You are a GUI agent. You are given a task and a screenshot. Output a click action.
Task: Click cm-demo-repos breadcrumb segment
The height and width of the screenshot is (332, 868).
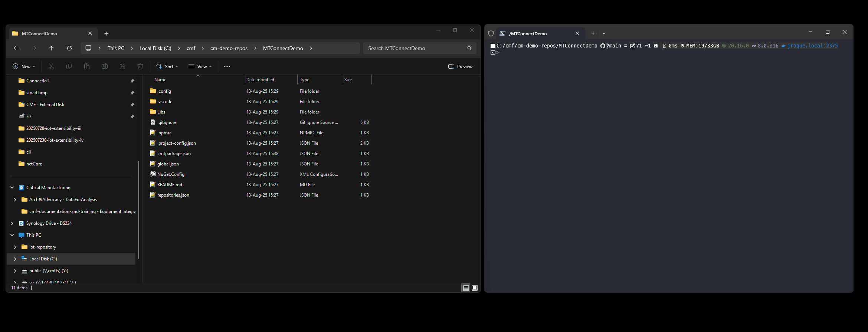[x=229, y=48]
